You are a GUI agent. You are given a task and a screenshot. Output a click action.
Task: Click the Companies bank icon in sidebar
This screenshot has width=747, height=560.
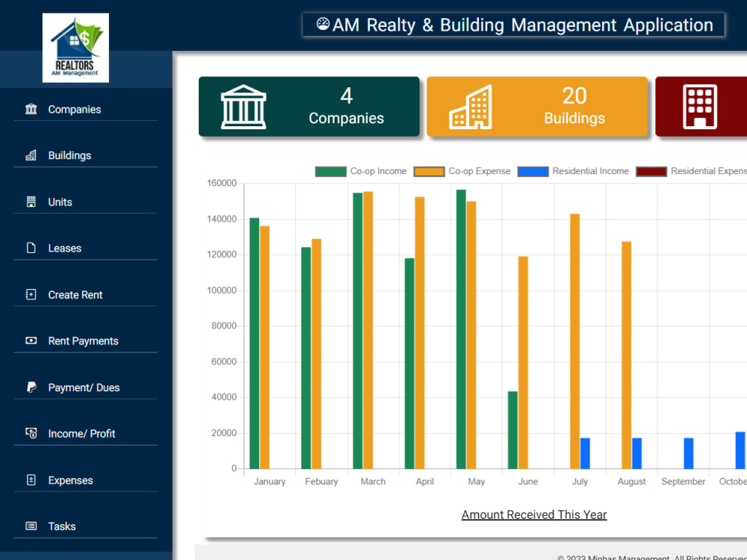31,109
